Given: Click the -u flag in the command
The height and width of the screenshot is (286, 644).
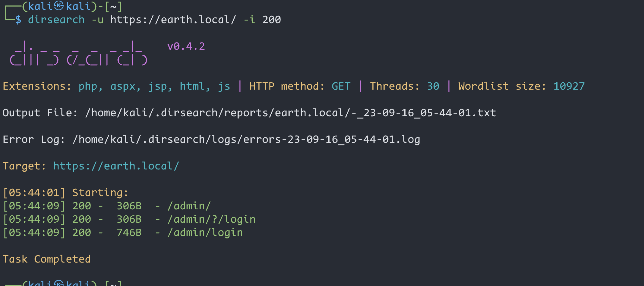Looking at the screenshot, I should (98, 20).
